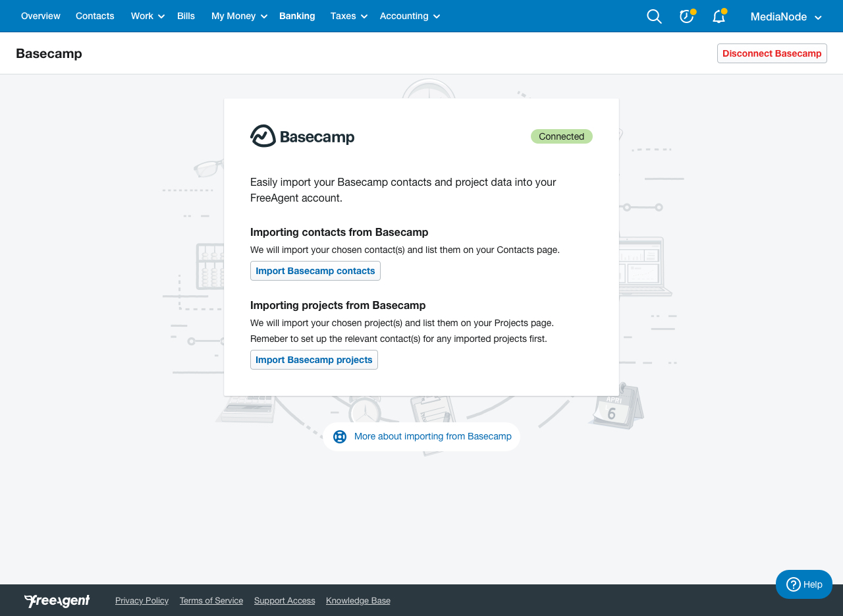Click the timer icon with notification dot

[686, 16]
